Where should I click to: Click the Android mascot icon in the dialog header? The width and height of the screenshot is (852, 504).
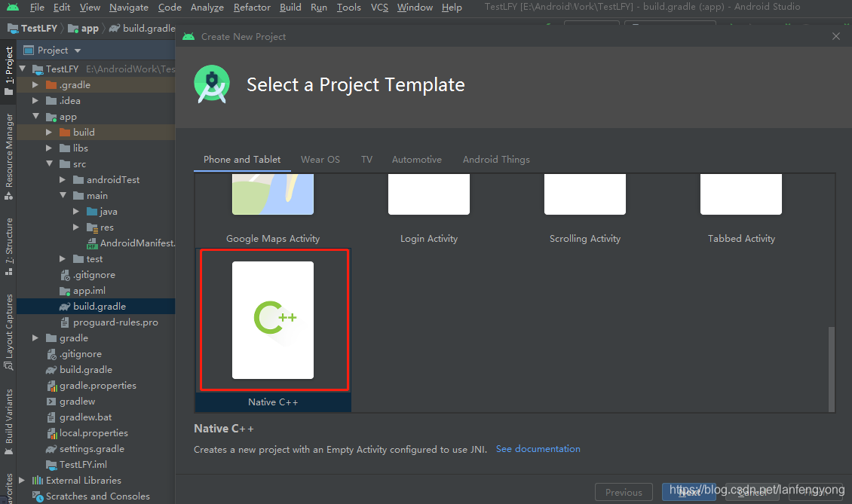(212, 84)
